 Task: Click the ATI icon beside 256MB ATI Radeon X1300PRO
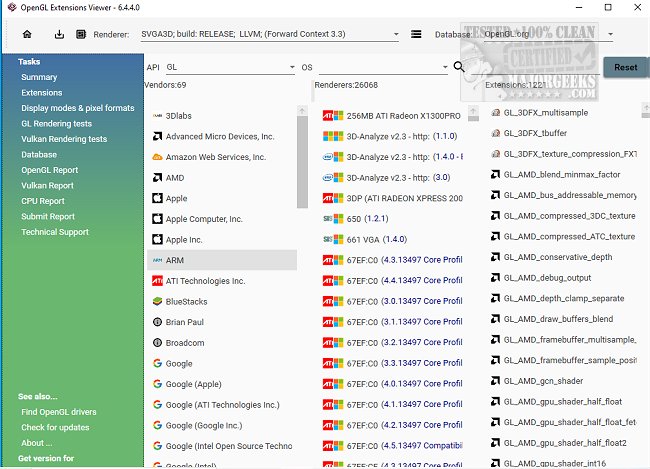tap(327, 116)
